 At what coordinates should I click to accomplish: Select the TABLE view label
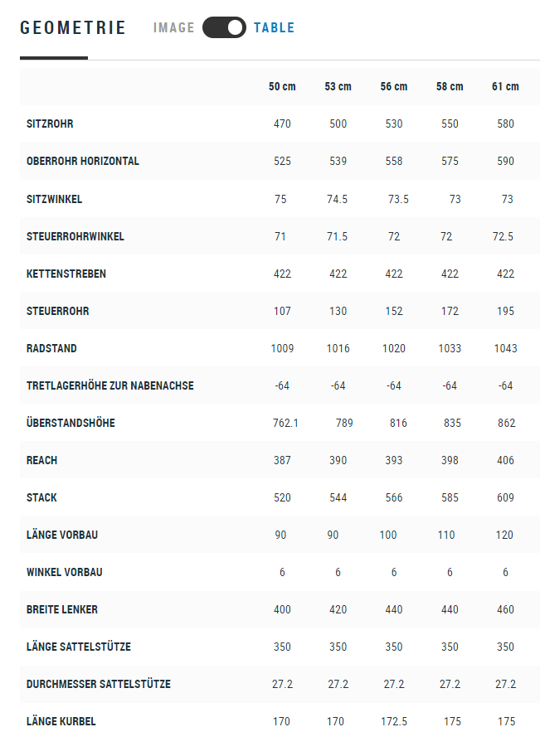tap(274, 27)
